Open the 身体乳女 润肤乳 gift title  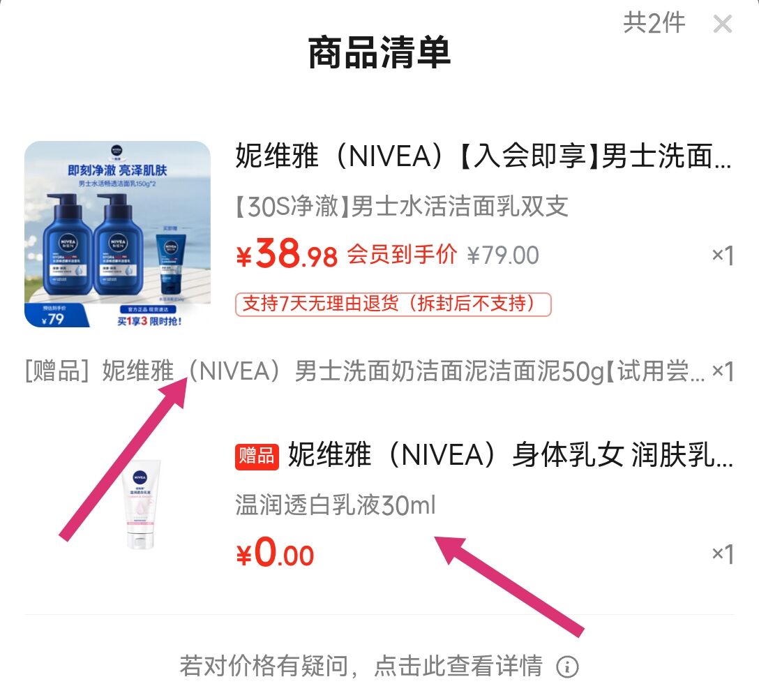[510, 455]
